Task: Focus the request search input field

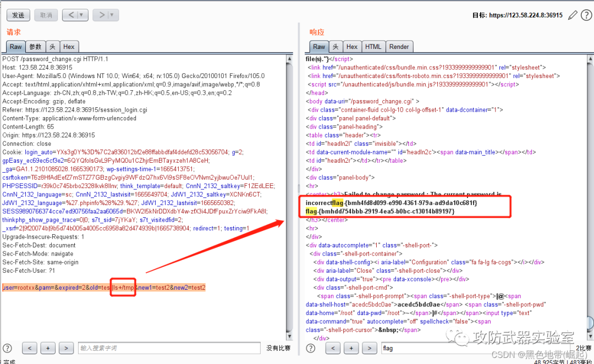Action: pyautogui.click(x=169, y=348)
